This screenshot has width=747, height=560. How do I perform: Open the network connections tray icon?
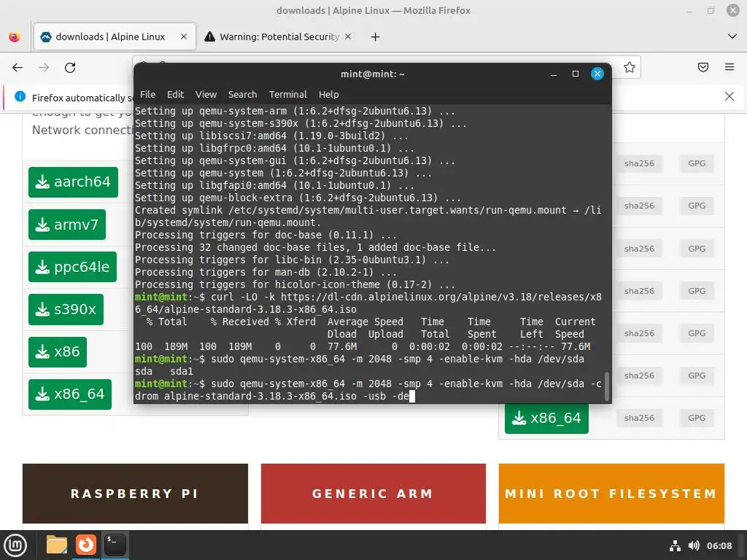675,545
